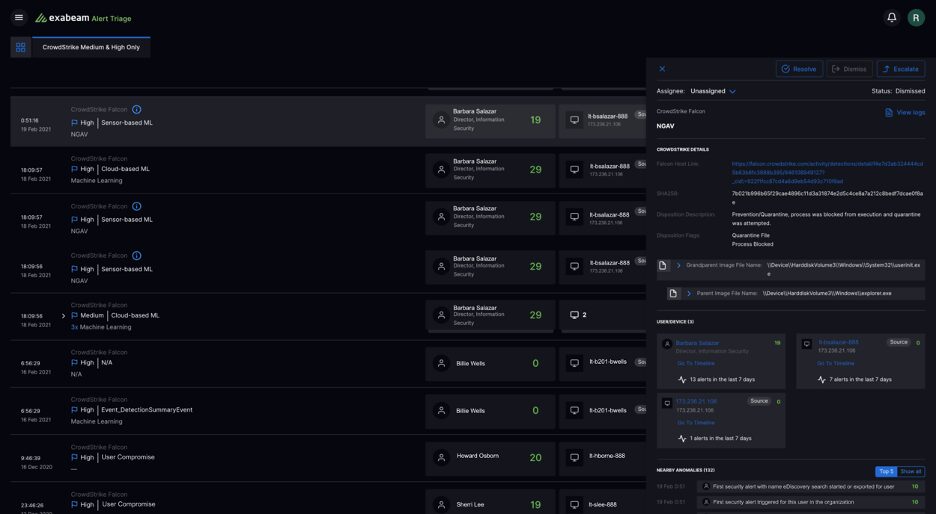Image resolution: width=936 pixels, height=514 pixels.
Task: Click device icon next to lt-hborne-888
Action: click(x=574, y=457)
